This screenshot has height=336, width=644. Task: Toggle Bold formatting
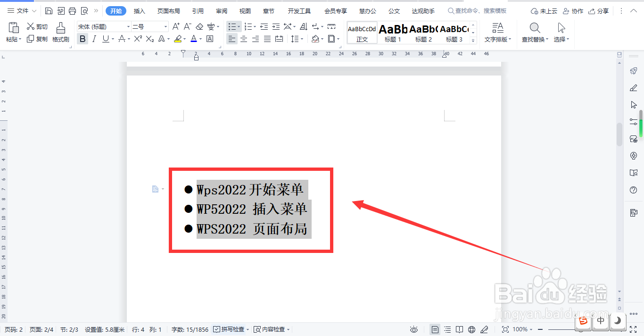click(83, 39)
